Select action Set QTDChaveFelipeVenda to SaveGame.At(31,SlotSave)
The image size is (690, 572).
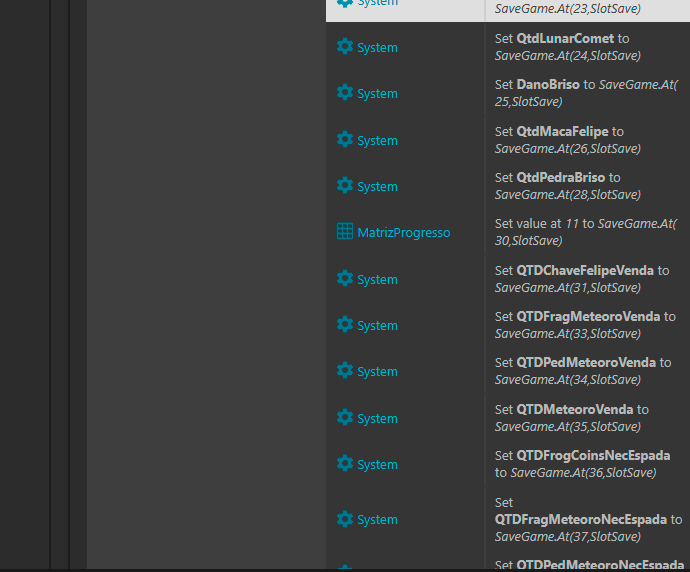582,279
